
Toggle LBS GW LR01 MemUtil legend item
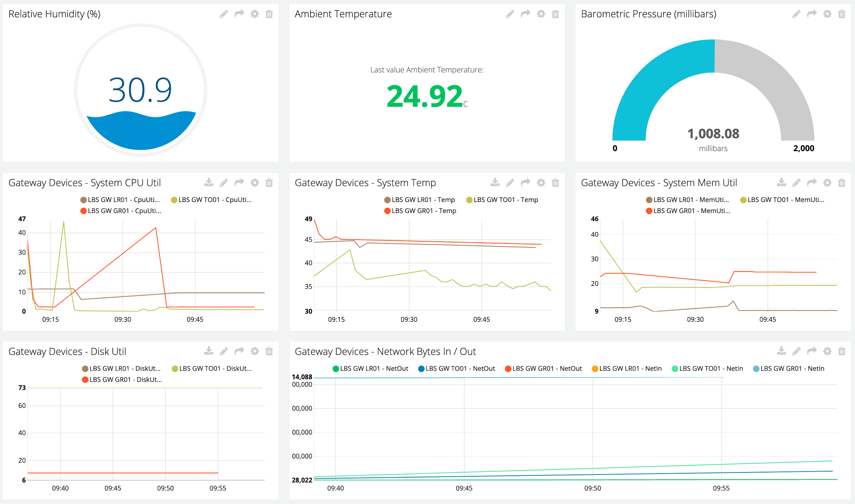690,200
